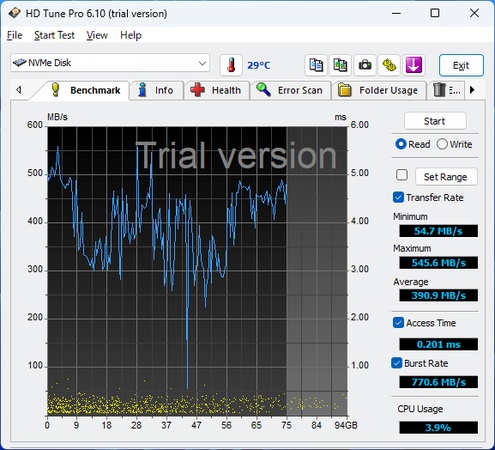Click the thermometer temperature icon

pos(231,65)
